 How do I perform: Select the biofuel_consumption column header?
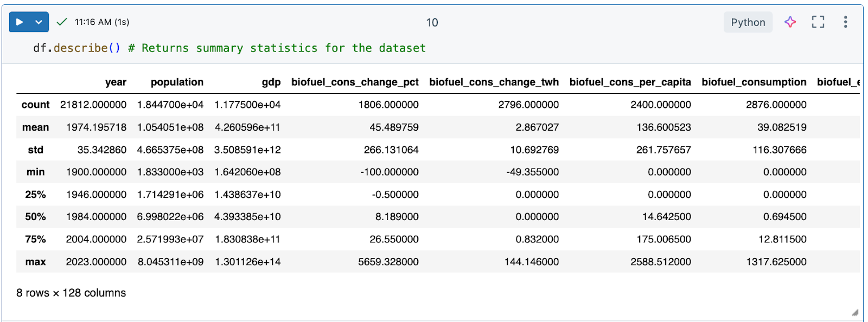[754, 82]
